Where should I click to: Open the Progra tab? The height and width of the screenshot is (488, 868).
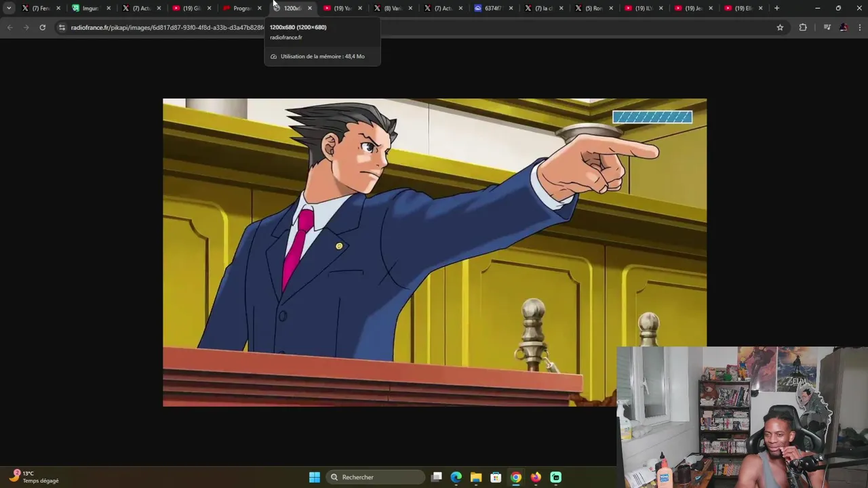tap(242, 8)
